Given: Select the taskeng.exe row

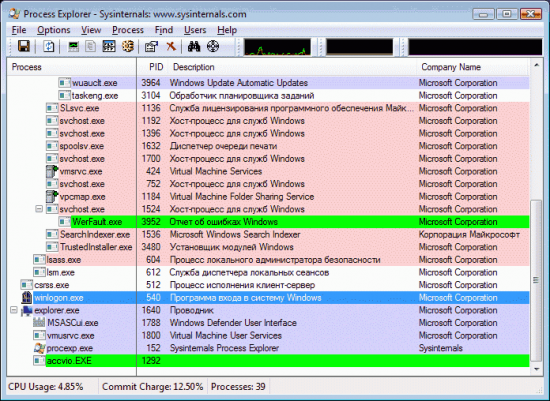Looking at the screenshot, I should pos(268,95).
